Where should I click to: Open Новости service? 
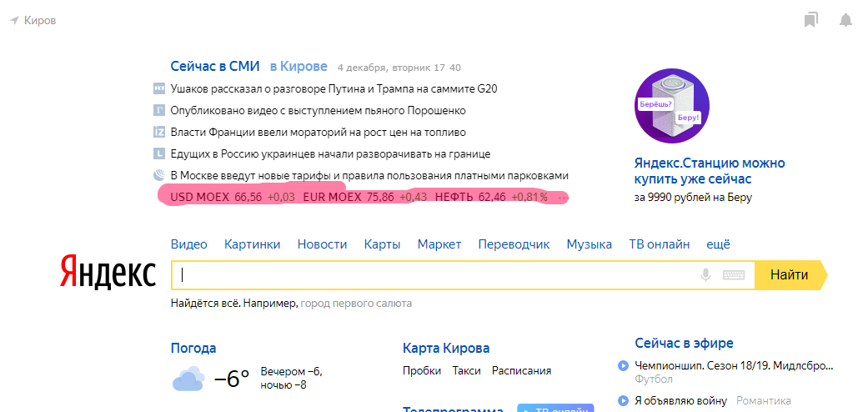click(322, 244)
